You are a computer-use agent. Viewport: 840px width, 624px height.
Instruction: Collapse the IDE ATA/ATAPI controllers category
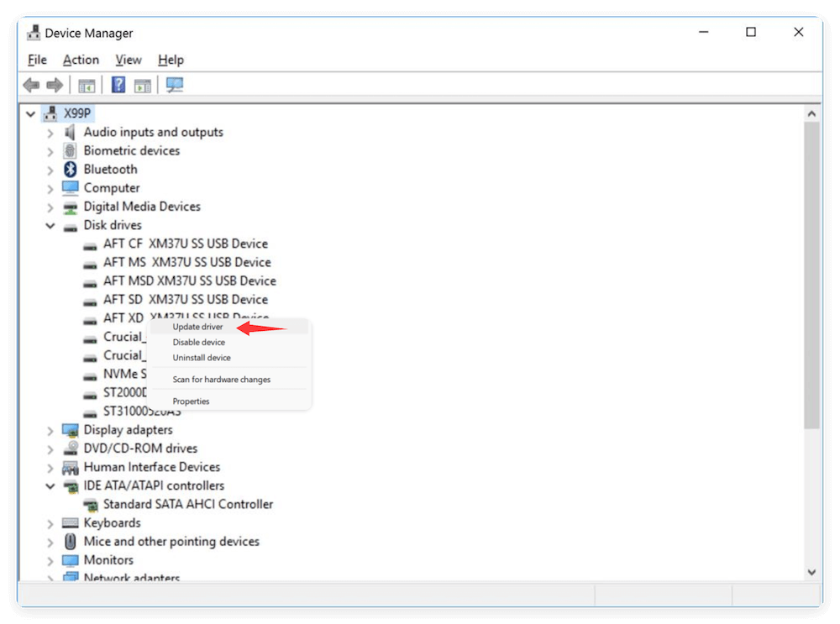point(50,485)
